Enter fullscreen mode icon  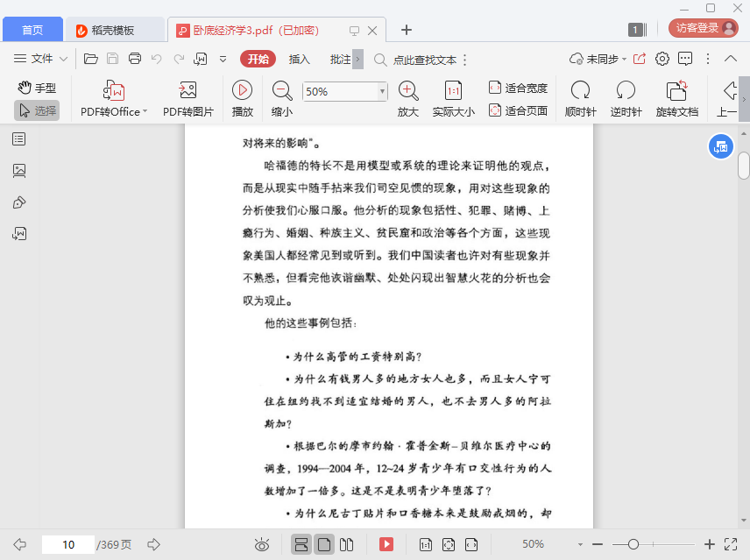[731, 544]
